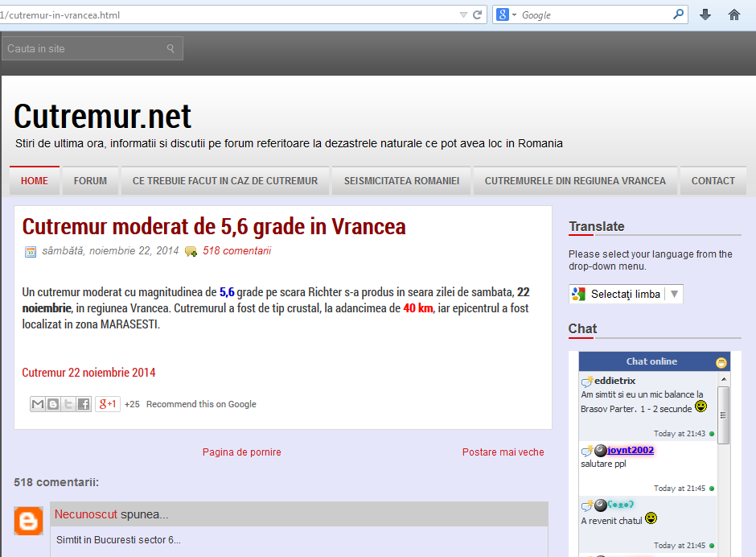Click the smiley after 'A revenit chatul'
The image size is (756, 557).
[651, 518]
